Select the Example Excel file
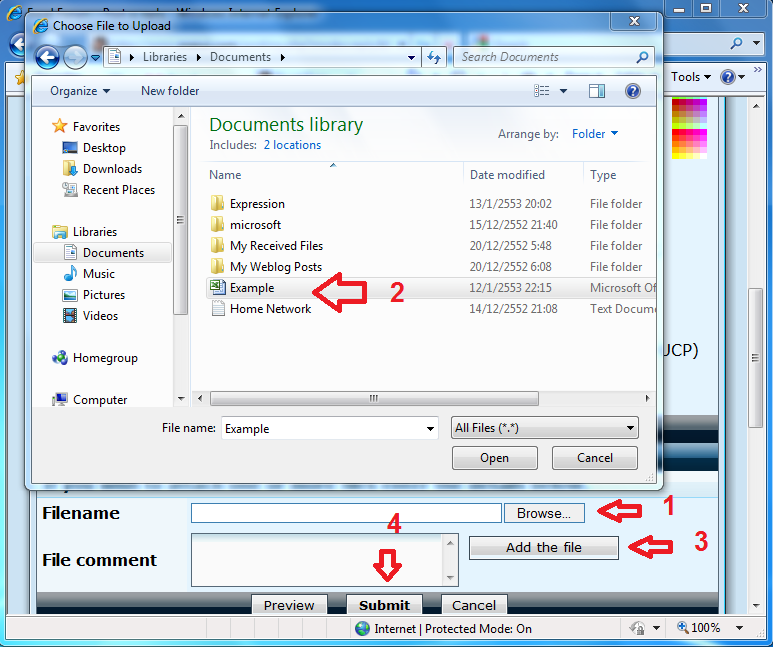The width and height of the screenshot is (773, 647). pyautogui.click(x=251, y=288)
